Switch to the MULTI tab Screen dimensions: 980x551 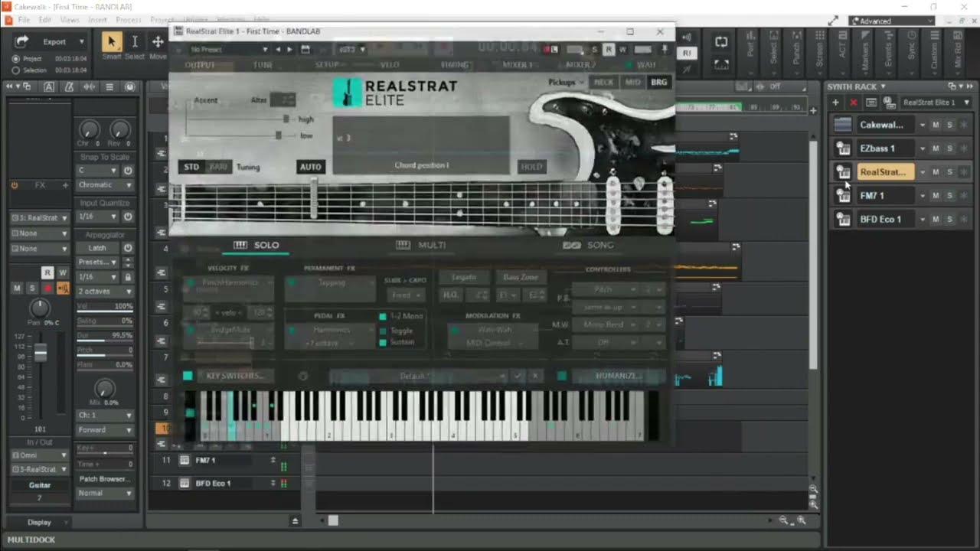[x=421, y=246]
